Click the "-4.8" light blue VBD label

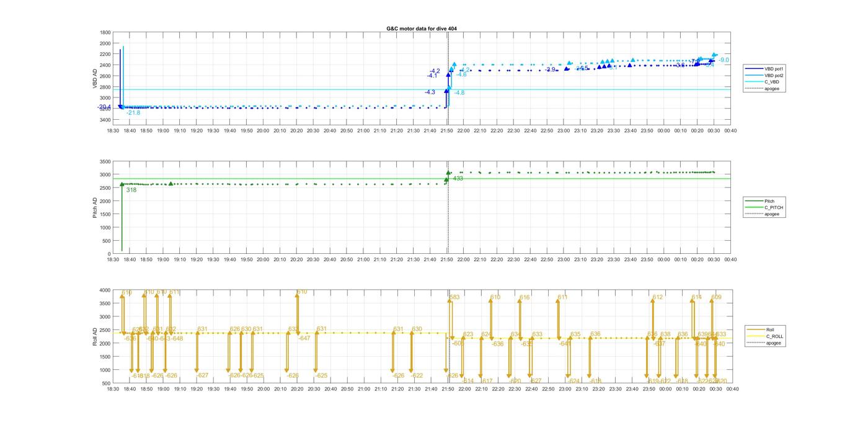coord(459,92)
